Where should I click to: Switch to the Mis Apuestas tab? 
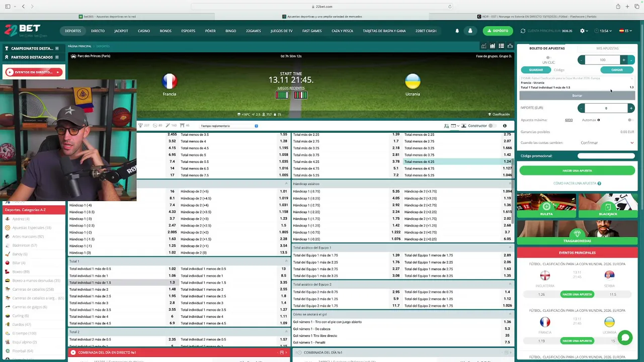pyautogui.click(x=607, y=48)
